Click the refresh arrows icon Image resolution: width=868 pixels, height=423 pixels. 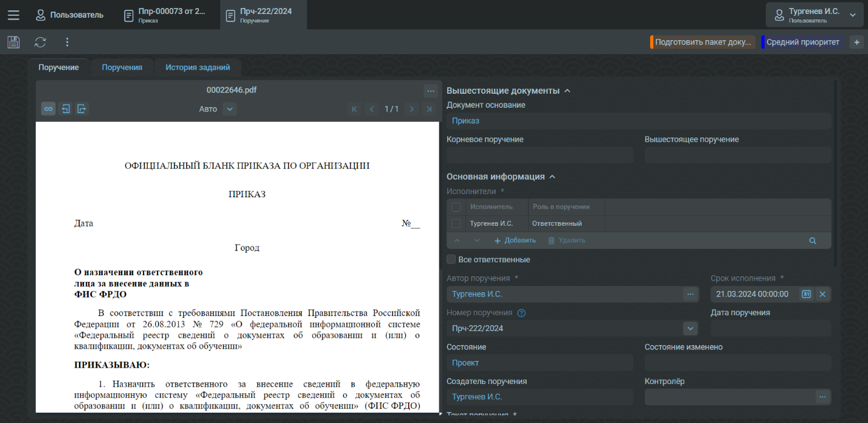pyautogui.click(x=40, y=42)
